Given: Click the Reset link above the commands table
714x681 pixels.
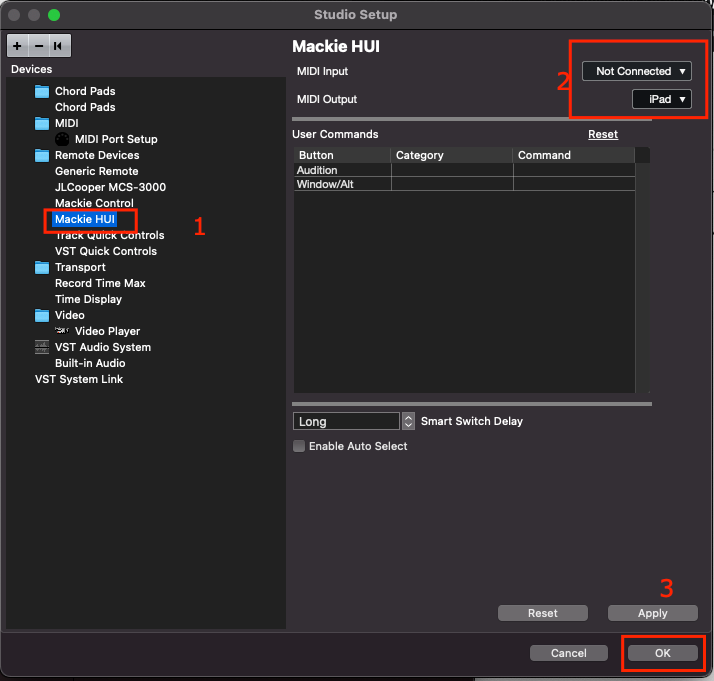Looking at the screenshot, I should [602, 134].
